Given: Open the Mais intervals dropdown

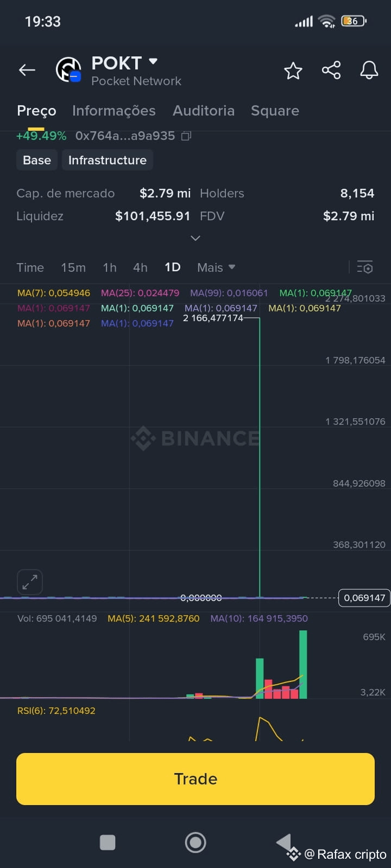Looking at the screenshot, I should [x=216, y=267].
